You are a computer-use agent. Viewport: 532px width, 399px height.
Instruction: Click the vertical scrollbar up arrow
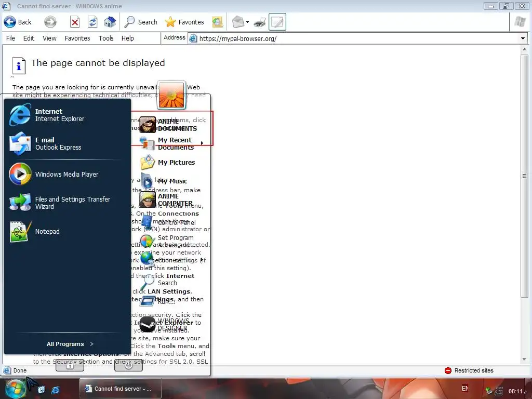[524, 49]
